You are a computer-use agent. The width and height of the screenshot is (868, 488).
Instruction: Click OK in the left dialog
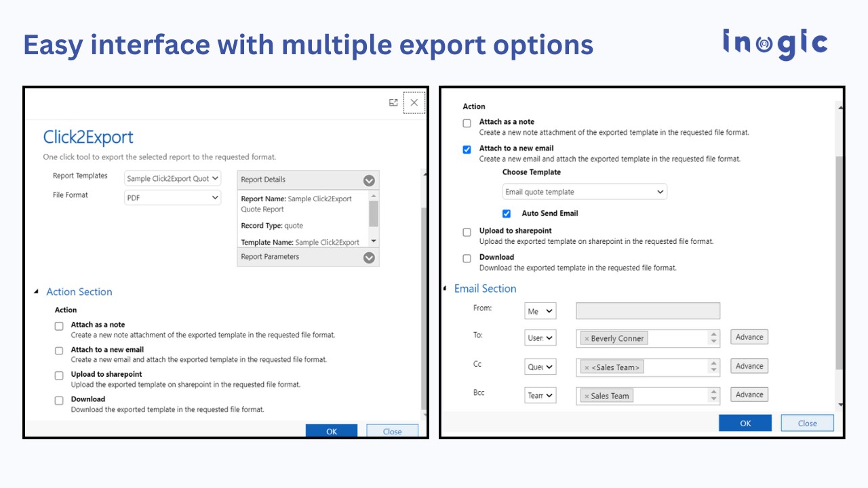pos(332,431)
